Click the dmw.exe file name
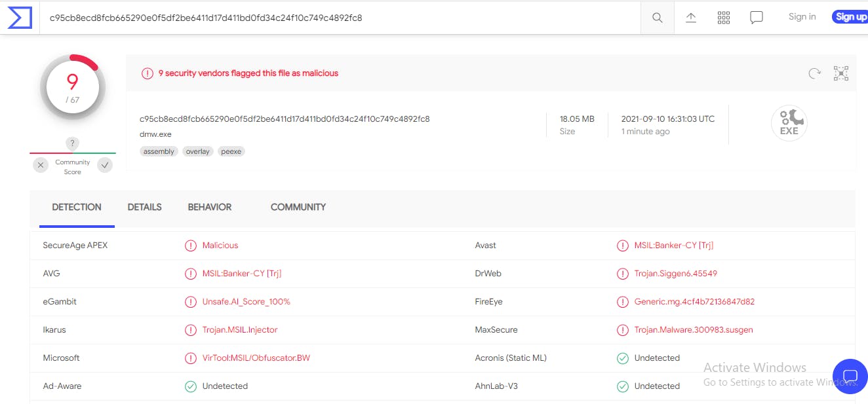868x404 pixels. [x=155, y=134]
